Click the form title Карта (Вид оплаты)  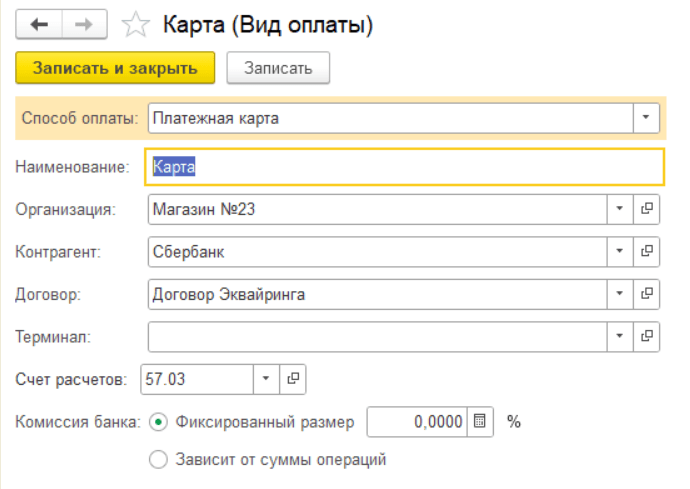pyautogui.click(x=268, y=25)
